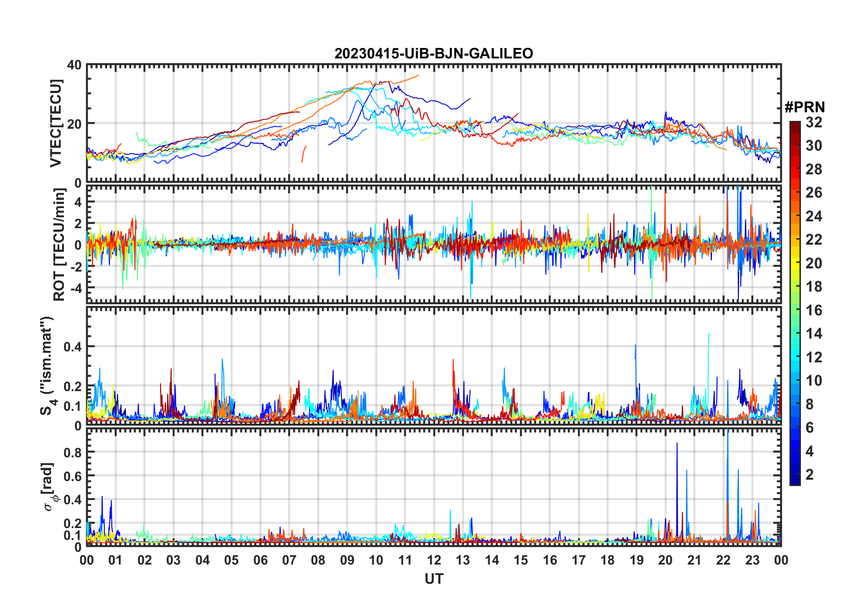Click sigma phi axis tick label 0.6
868x607 pixels.
coord(73,476)
